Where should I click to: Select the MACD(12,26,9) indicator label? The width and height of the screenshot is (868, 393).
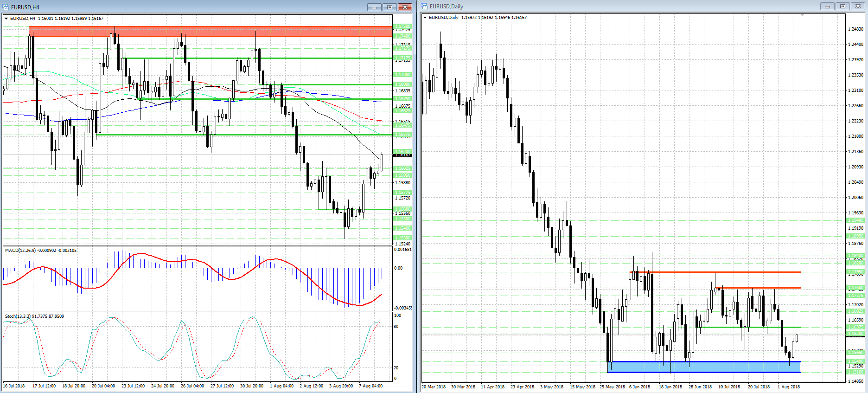pyautogui.click(x=41, y=251)
